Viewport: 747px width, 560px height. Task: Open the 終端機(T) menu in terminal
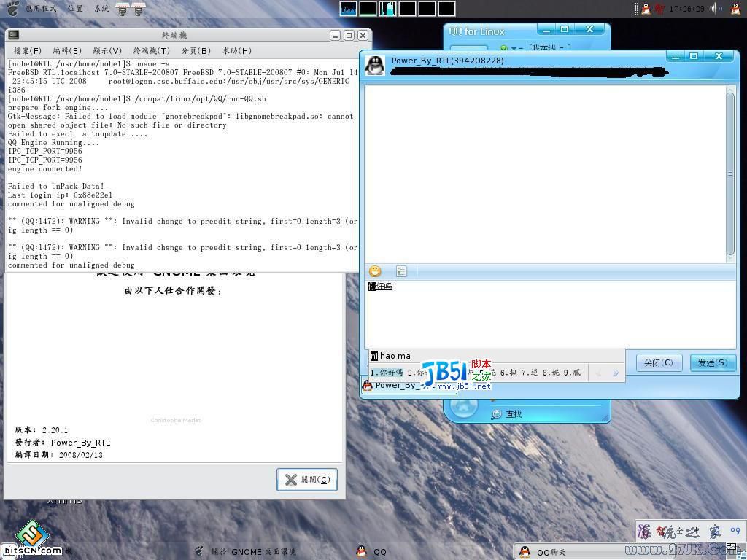click(151, 51)
